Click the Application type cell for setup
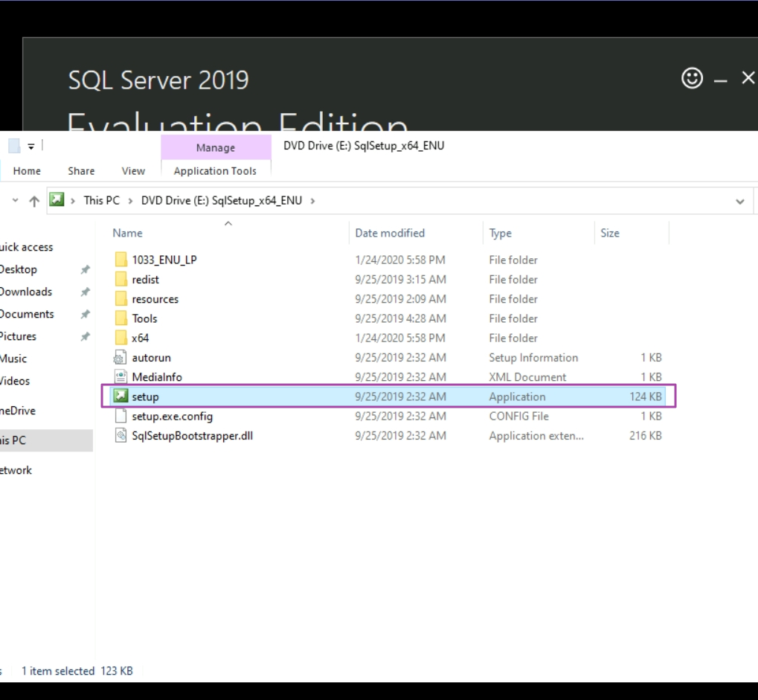The image size is (758, 700). pyautogui.click(x=517, y=397)
